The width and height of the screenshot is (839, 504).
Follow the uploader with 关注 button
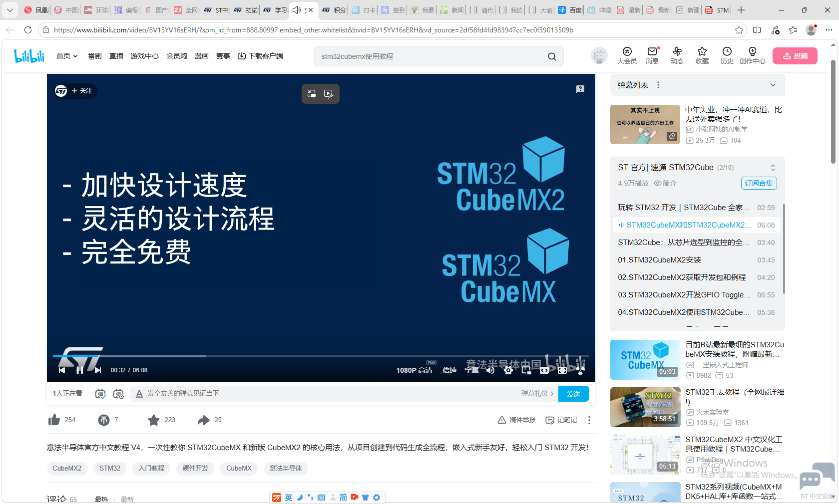pyautogui.click(x=82, y=91)
